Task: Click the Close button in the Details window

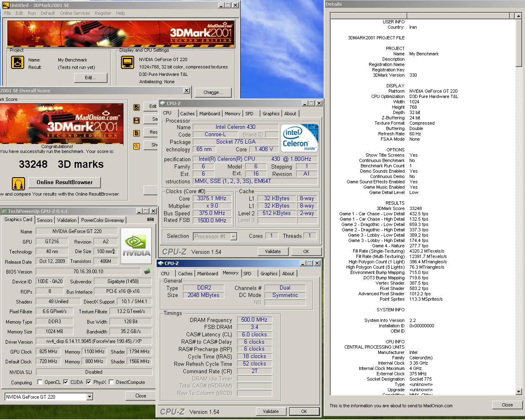Action: 507,405
